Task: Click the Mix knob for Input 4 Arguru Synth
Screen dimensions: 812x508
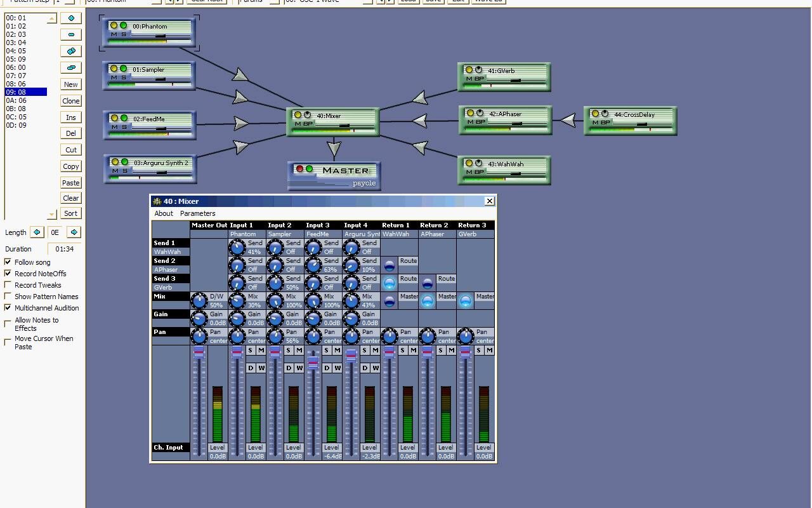Action: click(351, 301)
